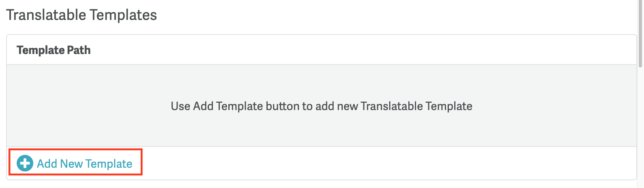Click the Translatable Templates section heading
The width and height of the screenshot is (644, 188).
[82, 15]
